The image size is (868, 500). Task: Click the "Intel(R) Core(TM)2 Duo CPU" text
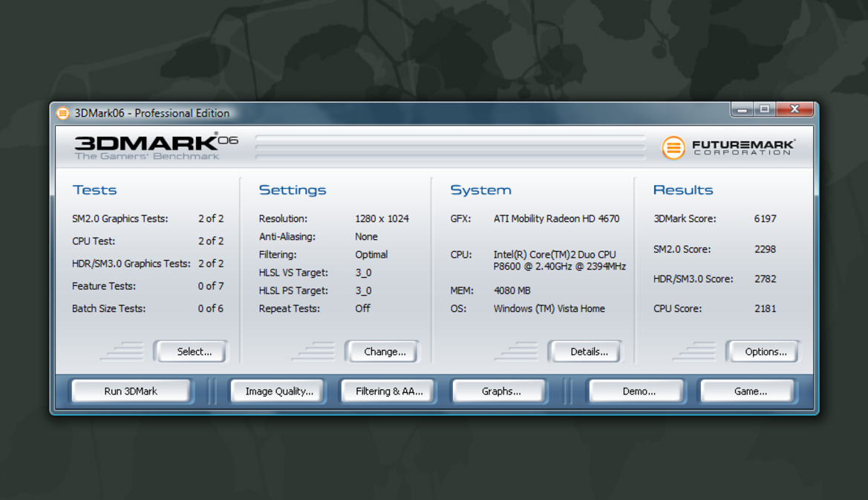pyautogui.click(x=555, y=255)
